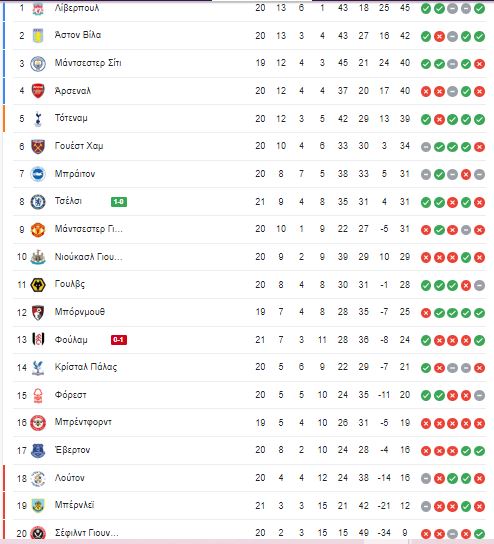Click the Aston Villa club crest
494x544 pixels.
click(x=38, y=35)
